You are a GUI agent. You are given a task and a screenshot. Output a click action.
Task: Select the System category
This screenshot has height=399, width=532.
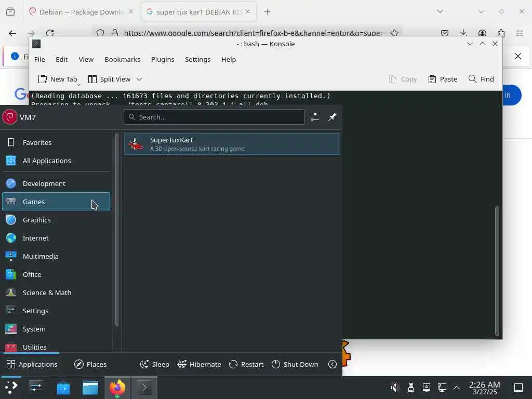tap(56, 329)
